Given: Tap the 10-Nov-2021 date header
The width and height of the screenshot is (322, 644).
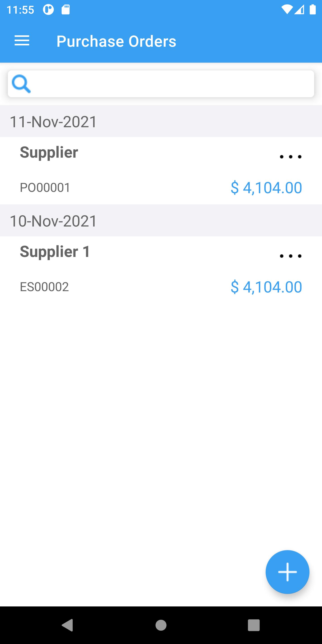Looking at the screenshot, I should coord(53,221).
